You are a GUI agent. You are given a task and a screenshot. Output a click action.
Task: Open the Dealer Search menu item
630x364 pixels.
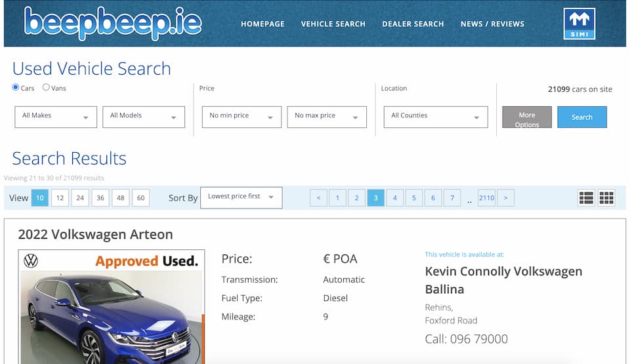pos(413,24)
